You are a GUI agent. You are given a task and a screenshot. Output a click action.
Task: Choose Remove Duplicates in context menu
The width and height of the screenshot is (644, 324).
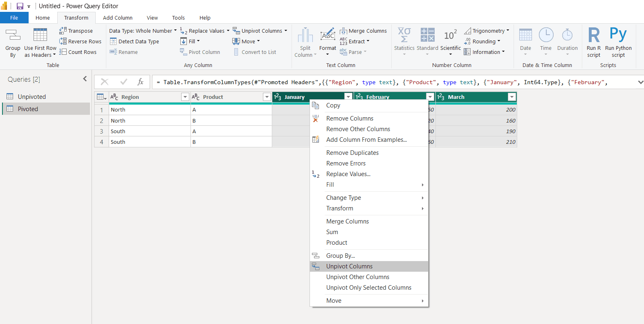click(369, 153)
